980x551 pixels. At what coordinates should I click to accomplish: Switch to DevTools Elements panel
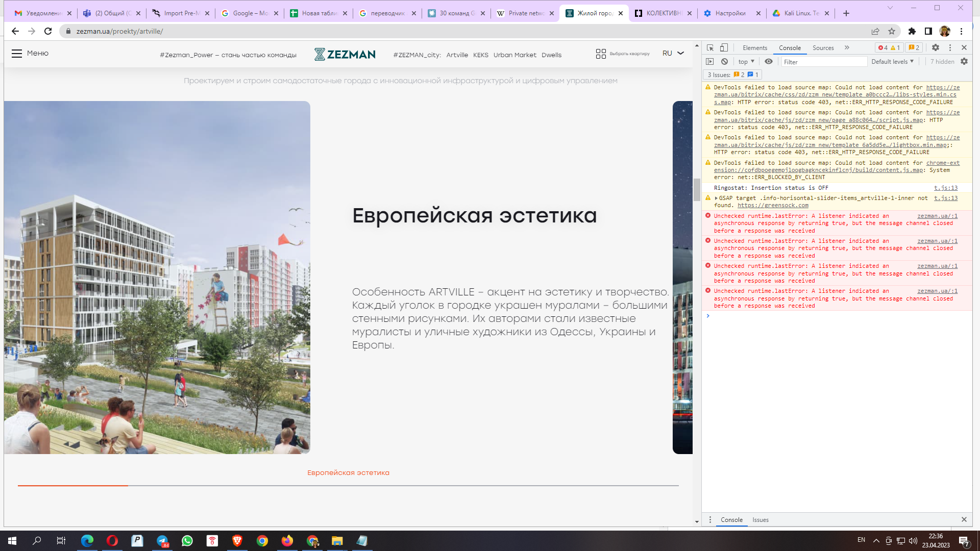[x=755, y=48]
